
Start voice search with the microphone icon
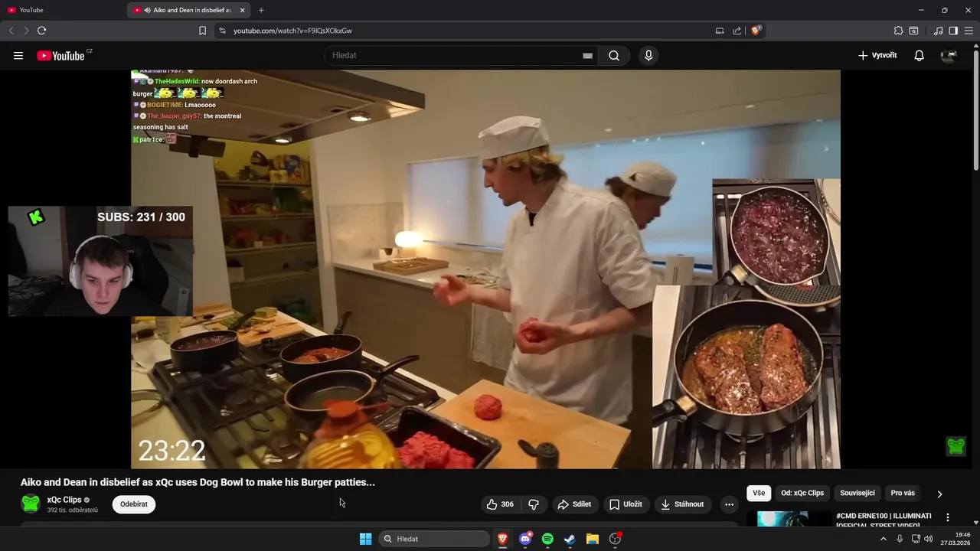(648, 55)
